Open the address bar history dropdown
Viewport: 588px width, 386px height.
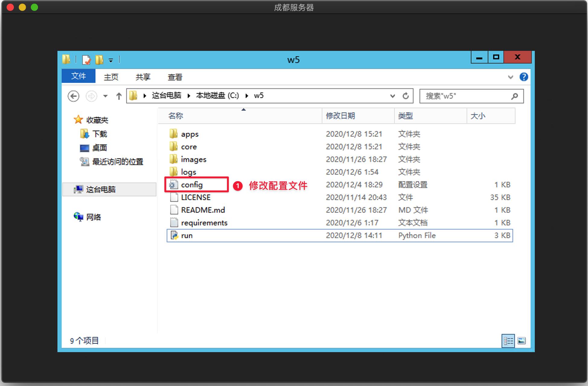click(x=392, y=96)
